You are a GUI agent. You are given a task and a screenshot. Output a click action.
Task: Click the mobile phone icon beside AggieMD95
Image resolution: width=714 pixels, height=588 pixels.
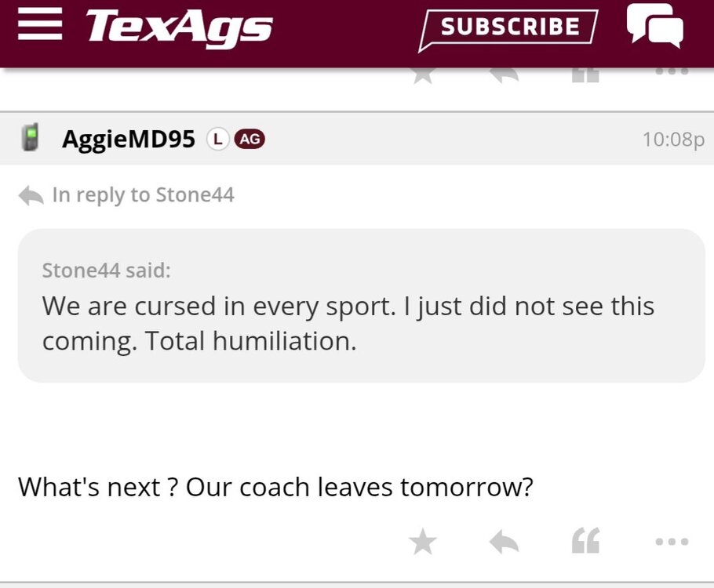pos(32,139)
